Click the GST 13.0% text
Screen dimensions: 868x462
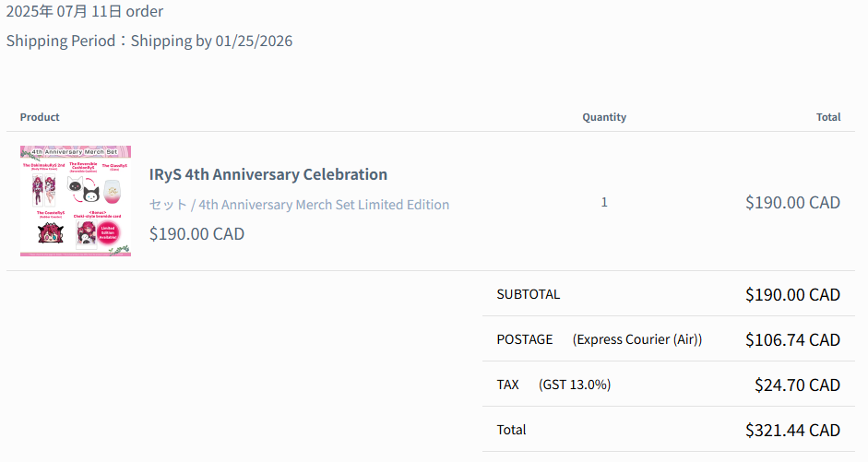click(x=575, y=385)
